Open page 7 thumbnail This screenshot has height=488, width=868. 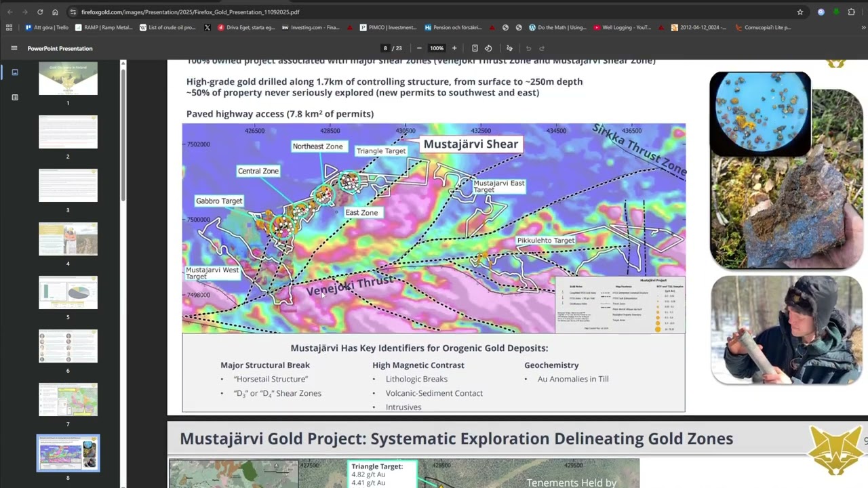(x=68, y=400)
